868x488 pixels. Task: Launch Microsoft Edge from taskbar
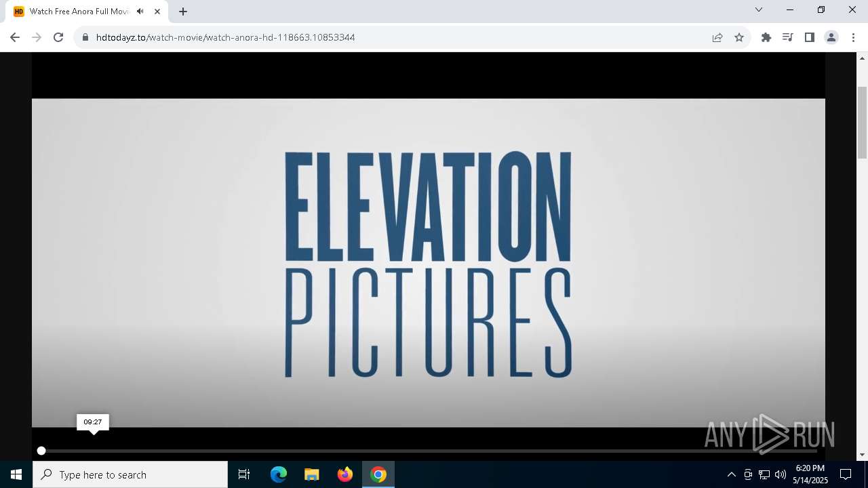279,474
